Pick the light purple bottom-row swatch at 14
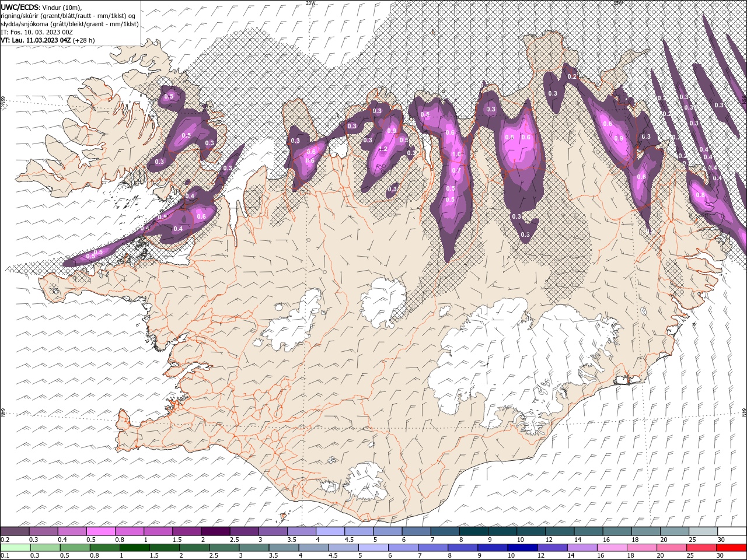 [581, 548]
